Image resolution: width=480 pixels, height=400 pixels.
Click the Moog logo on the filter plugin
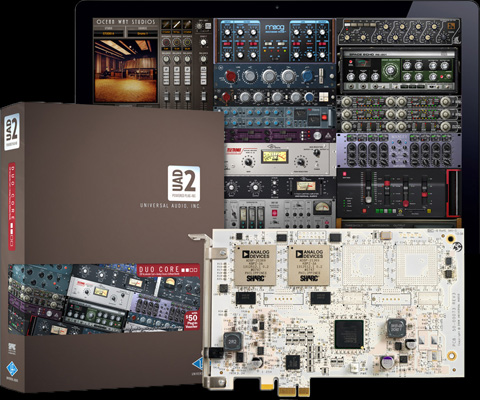click(x=274, y=28)
